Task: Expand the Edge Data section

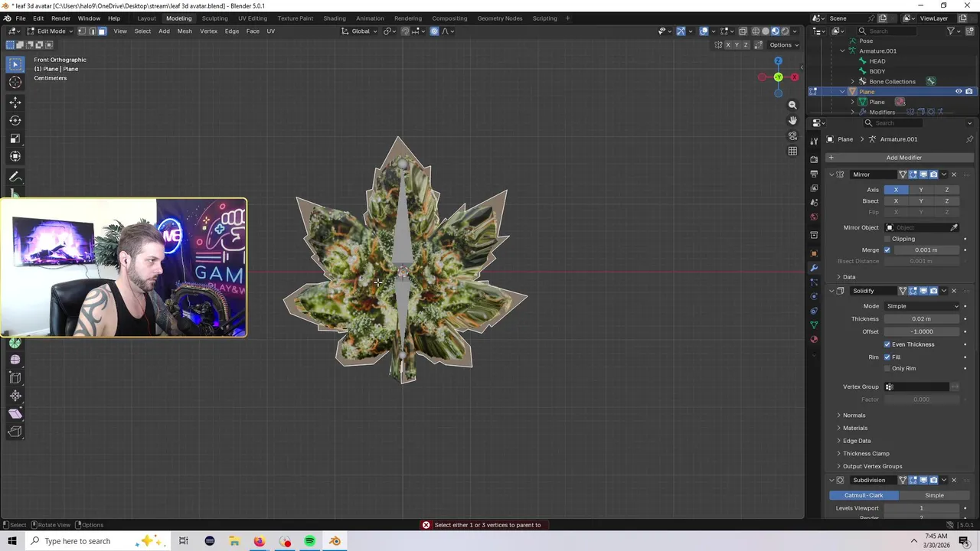Action: (856, 441)
